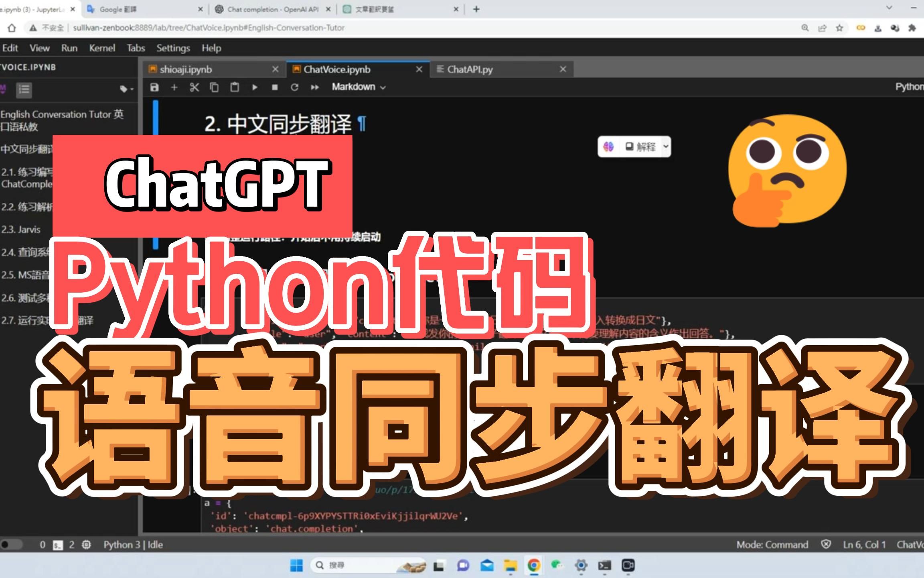924x578 pixels.
Task: Interrupt the kernel with the stop icon
Action: coord(275,87)
